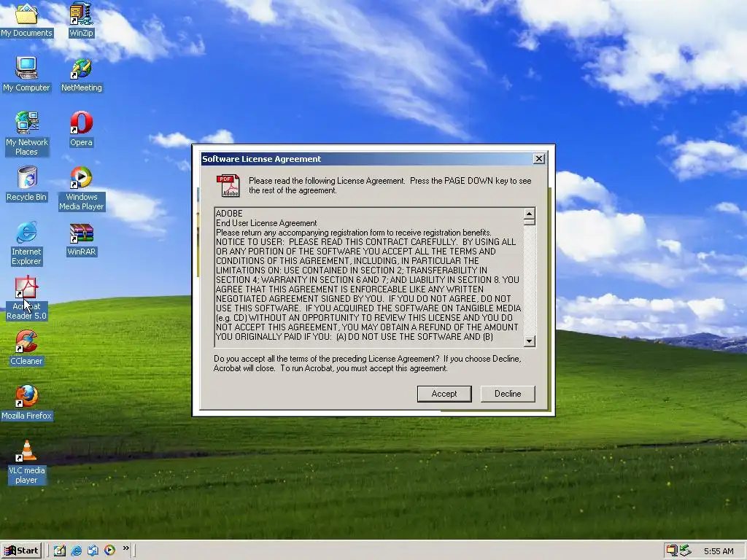Select the VLC media player shortcut

click(x=26, y=462)
